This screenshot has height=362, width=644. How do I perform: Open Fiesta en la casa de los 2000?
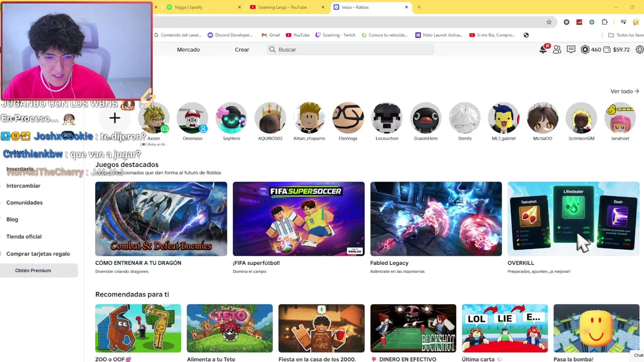coord(321,328)
